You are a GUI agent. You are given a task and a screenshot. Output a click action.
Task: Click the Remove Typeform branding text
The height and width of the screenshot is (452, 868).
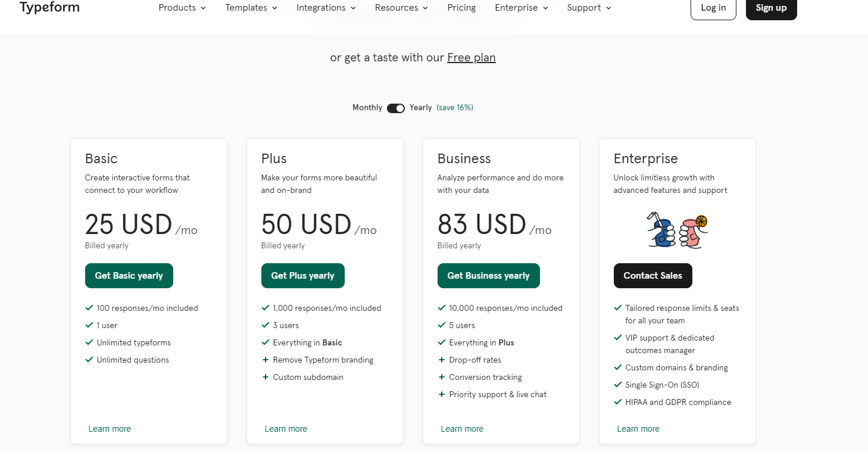[x=323, y=360]
